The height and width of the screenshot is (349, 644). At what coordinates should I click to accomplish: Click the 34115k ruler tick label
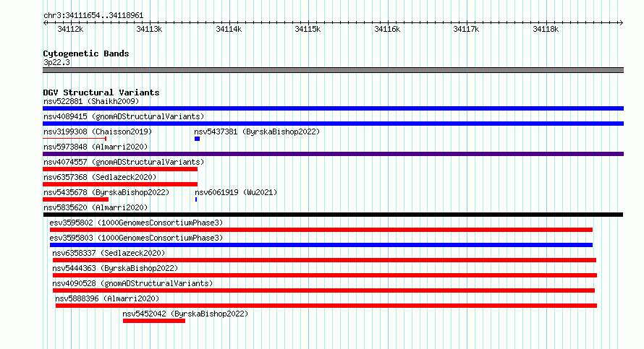pos(308,29)
